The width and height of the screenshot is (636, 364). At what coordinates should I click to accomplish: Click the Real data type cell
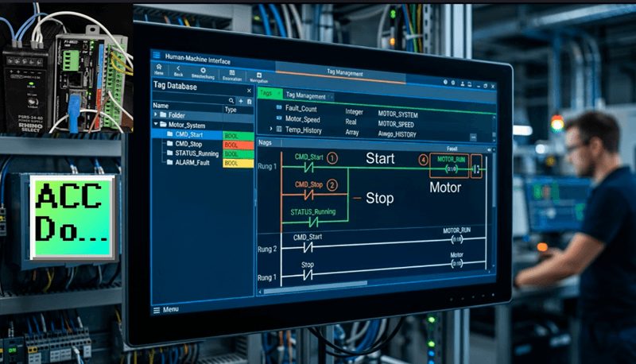pos(351,122)
